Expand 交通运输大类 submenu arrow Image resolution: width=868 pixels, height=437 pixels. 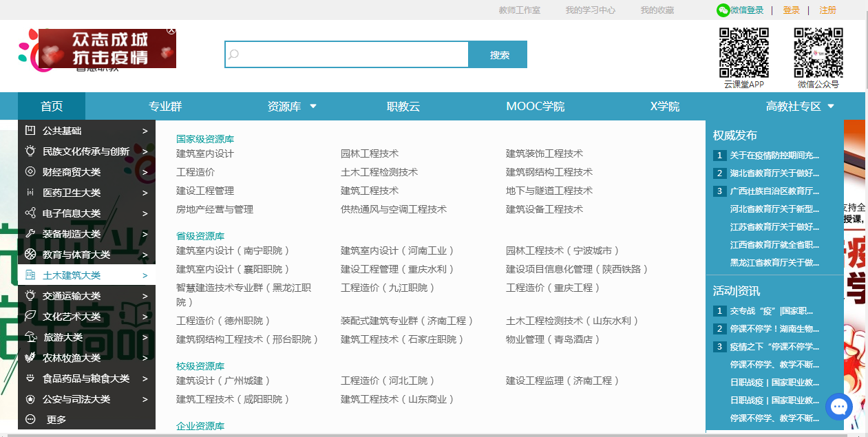[145, 296]
